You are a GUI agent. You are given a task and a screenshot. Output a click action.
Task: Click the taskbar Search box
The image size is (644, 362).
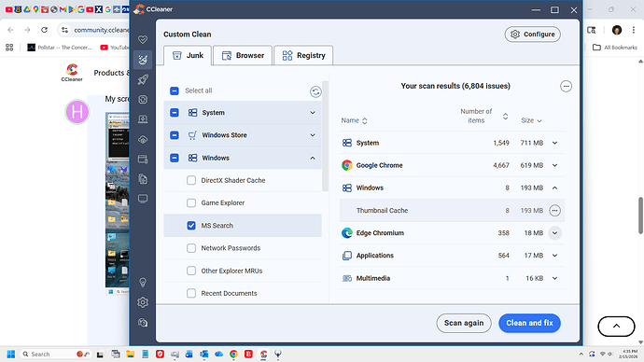55,354
